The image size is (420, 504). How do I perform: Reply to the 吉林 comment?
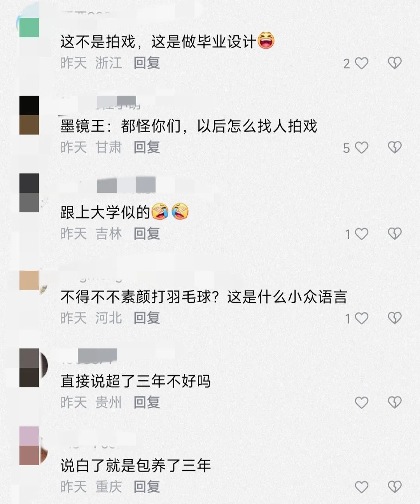(147, 234)
